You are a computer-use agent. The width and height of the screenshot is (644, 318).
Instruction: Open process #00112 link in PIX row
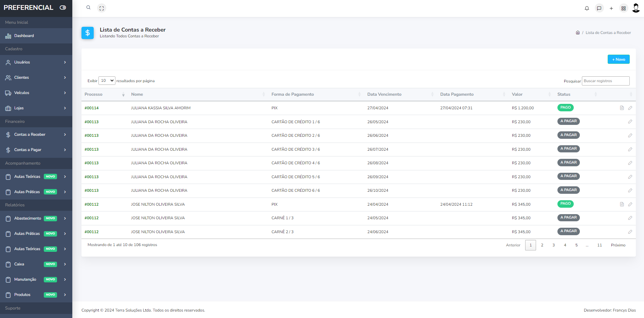pyautogui.click(x=92, y=204)
